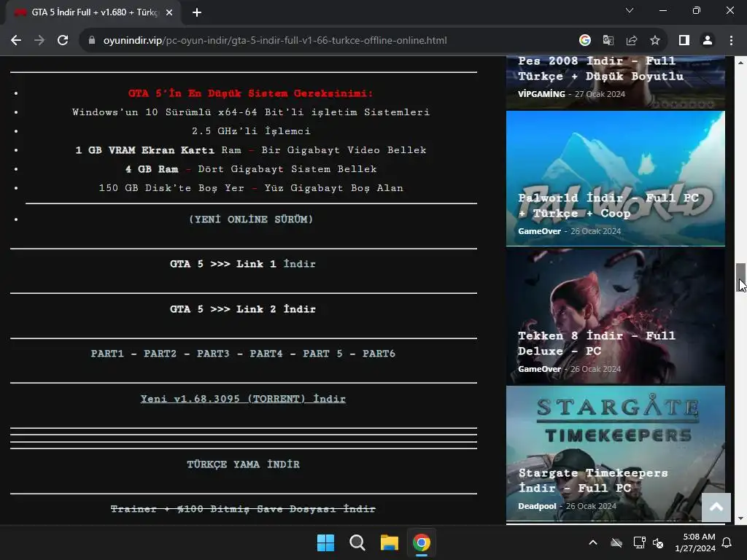The height and width of the screenshot is (560, 747).
Task: Open Trainer + %100 Bitmiş Save link
Action: 243,509
